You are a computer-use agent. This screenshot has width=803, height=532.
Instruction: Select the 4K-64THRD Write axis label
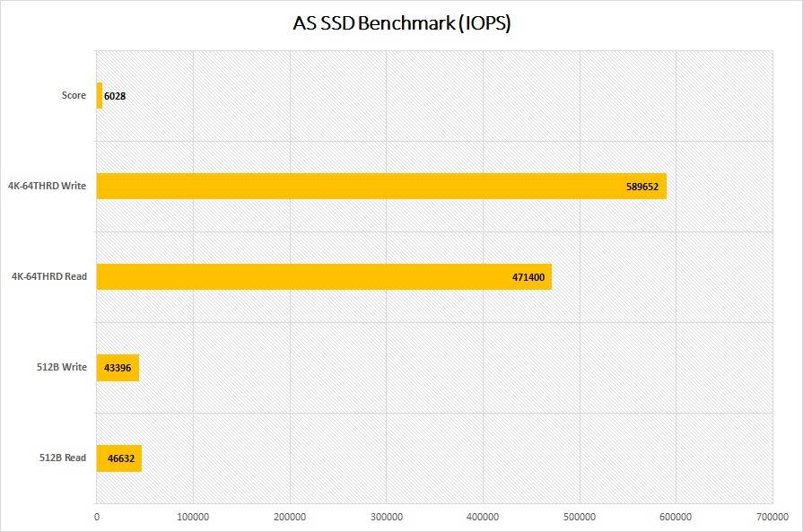[48, 186]
